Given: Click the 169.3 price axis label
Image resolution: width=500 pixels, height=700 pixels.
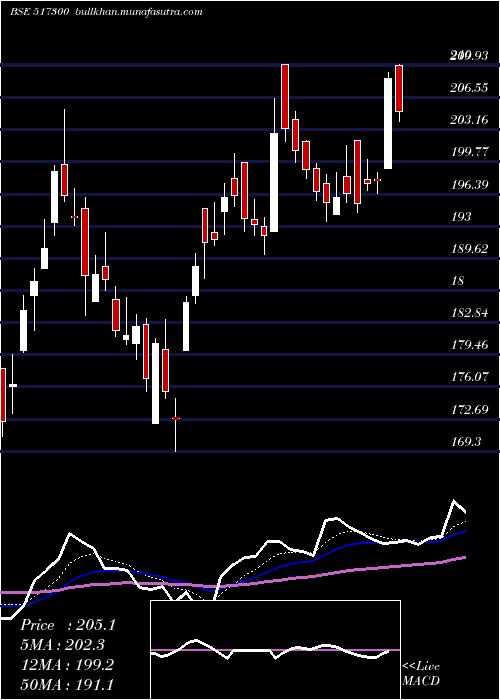Looking at the screenshot, I should click(x=466, y=442).
